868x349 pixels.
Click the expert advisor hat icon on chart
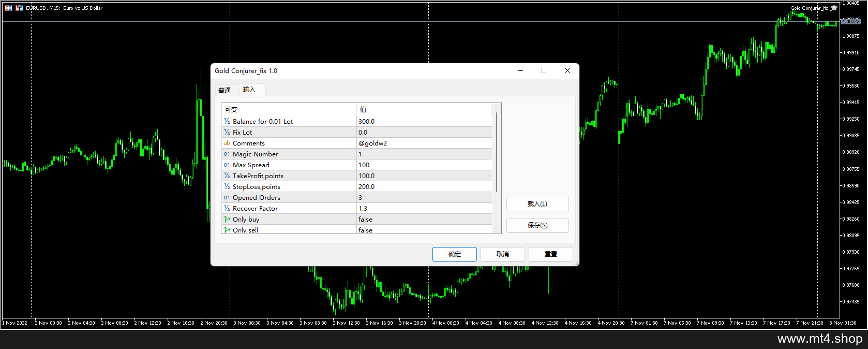coord(833,8)
